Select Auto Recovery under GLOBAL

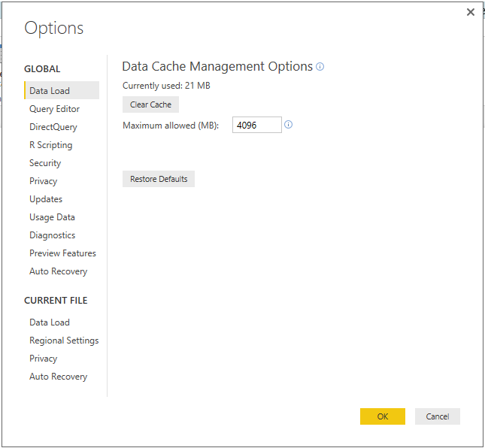58,271
